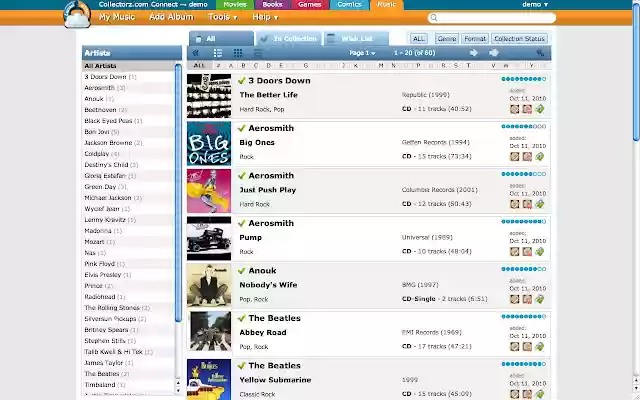Toggle collection checkmark for Abbey Road row
This screenshot has width=640, height=400.
coord(242,318)
